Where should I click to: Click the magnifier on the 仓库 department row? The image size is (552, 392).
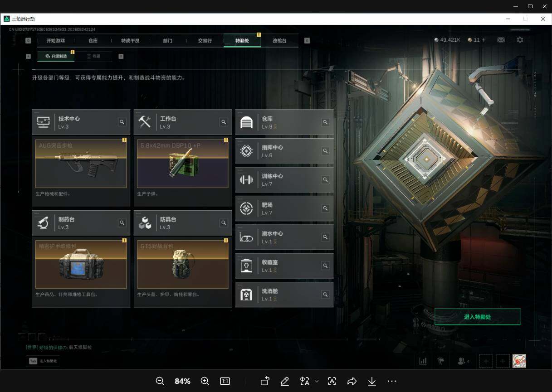click(325, 122)
